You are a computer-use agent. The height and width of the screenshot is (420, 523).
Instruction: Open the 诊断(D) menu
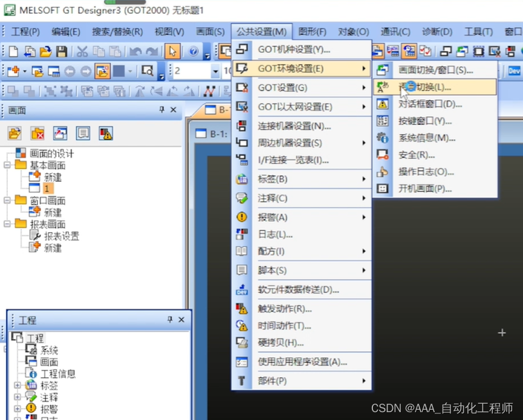(437, 31)
